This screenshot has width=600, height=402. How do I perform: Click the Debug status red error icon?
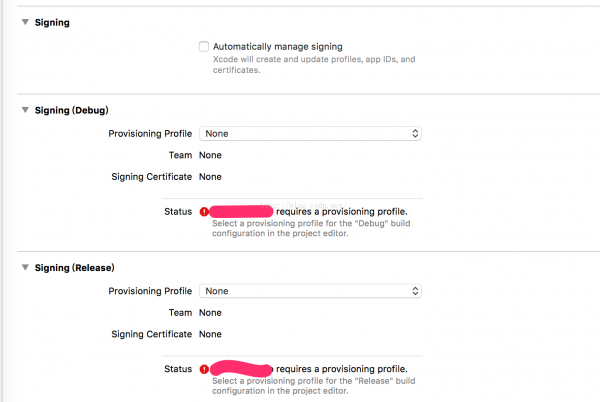tap(204, 212)
